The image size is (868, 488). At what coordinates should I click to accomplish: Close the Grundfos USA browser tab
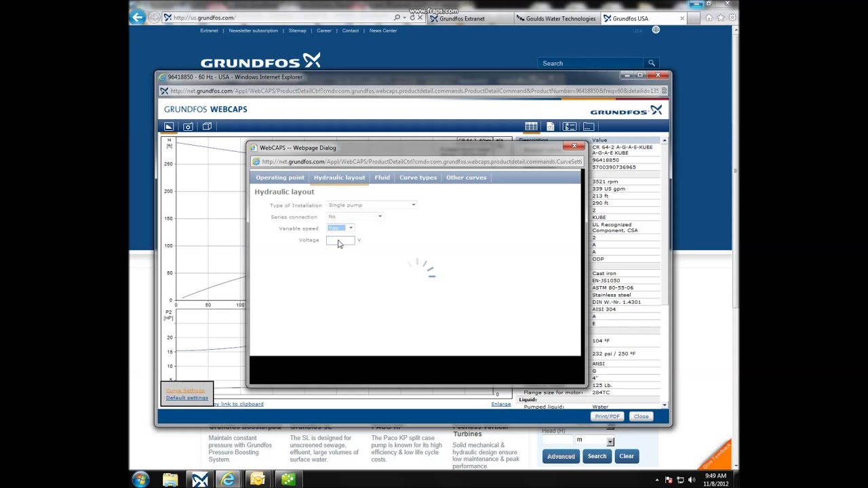(681, 18)
